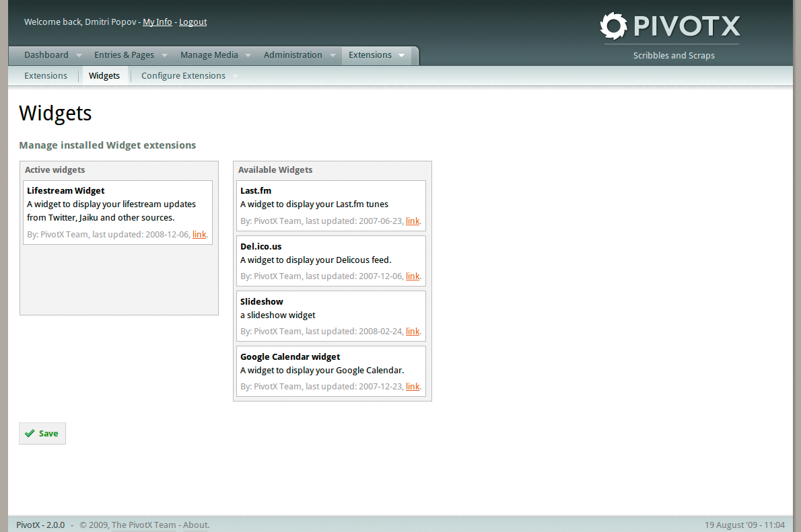
Task: Click the About link in footer
Action: coord(195,525)
